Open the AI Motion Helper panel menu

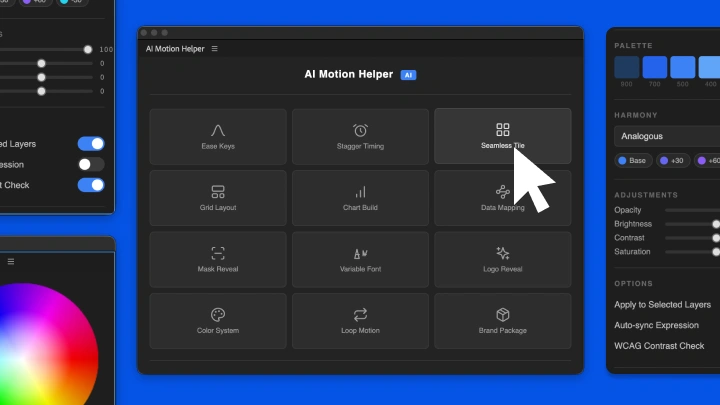(215, 48)
